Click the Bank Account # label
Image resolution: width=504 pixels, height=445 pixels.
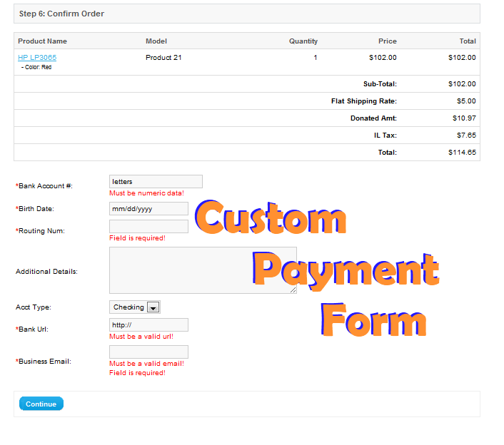[44, 186]
